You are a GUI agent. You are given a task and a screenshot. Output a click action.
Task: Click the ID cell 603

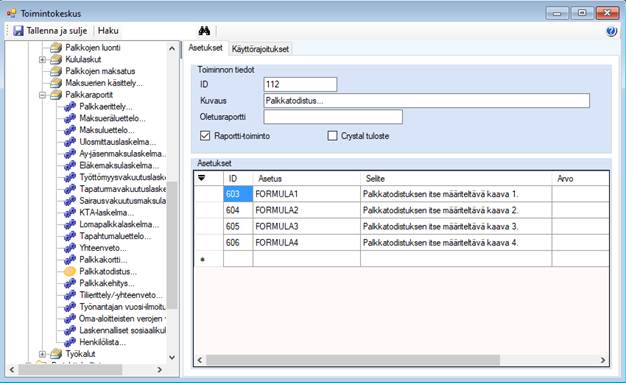(x=238, y=194)
